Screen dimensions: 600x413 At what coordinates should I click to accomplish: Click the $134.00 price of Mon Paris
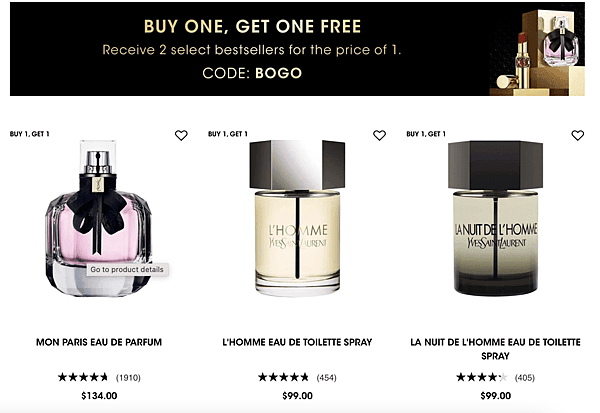click(x=99, y=396)
